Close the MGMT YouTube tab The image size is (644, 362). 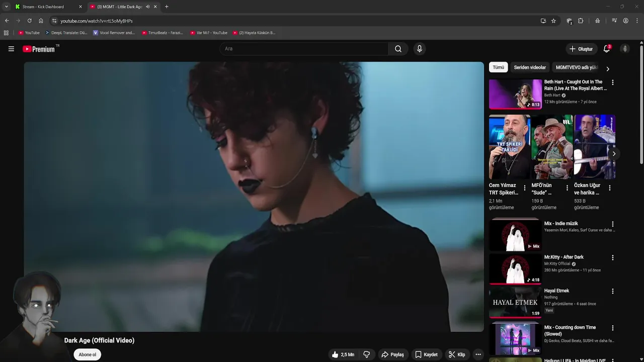pyautogui.click(x=155, y=7)
